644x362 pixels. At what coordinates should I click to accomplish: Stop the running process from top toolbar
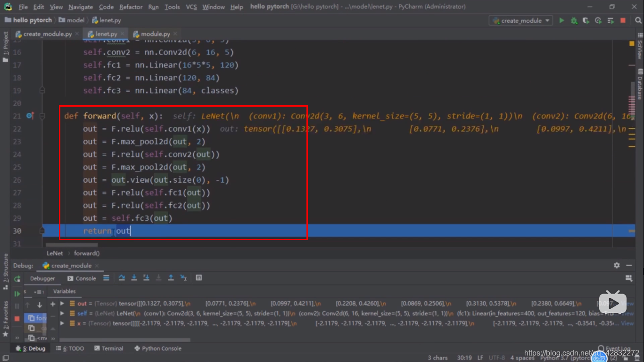pyautogui.click(x=623, y=21)
